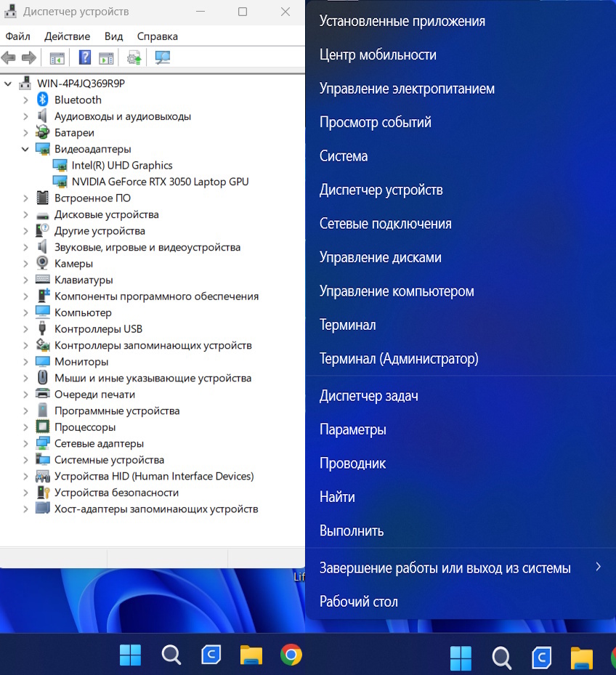The width and height of the screenshot is (616, 675).
Task: Open the Справка menu
Action: click(x=157, y=36)
